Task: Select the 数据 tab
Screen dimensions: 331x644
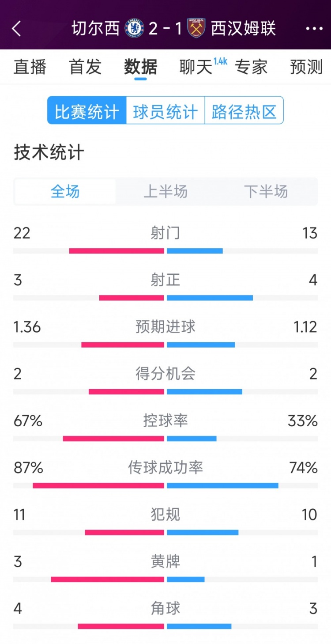Action: (x=140, y=67)
